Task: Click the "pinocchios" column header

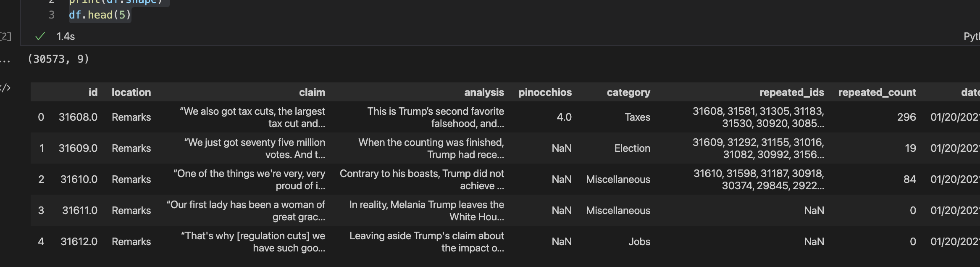Action: [x=545, y=93]
